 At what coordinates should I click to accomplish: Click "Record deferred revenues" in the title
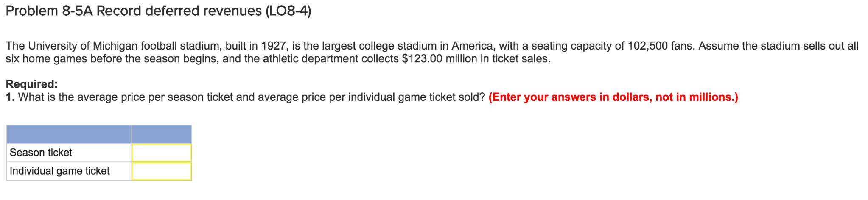(x=179, y=11)
